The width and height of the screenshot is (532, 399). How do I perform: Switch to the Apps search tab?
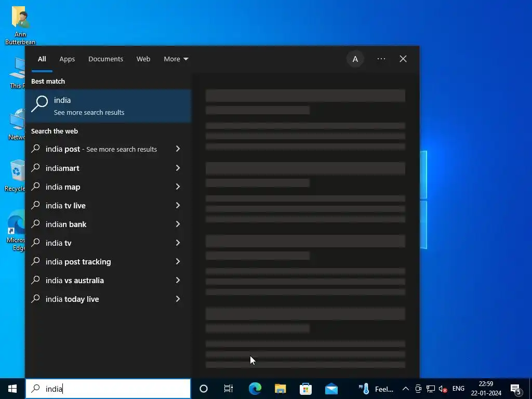67,59
